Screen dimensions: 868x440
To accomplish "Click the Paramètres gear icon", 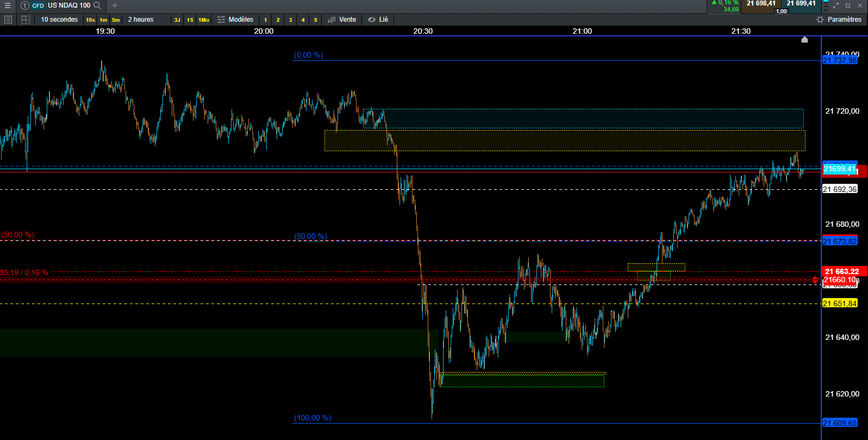I will coord(820,20).
